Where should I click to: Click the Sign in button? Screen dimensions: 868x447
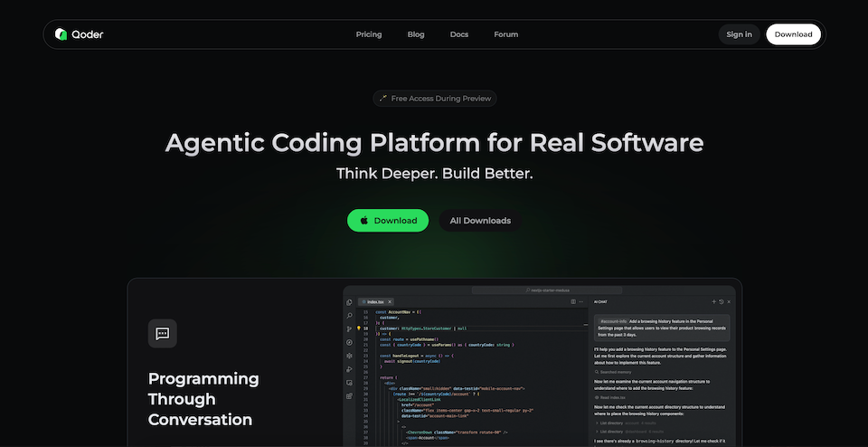[739, 34]
